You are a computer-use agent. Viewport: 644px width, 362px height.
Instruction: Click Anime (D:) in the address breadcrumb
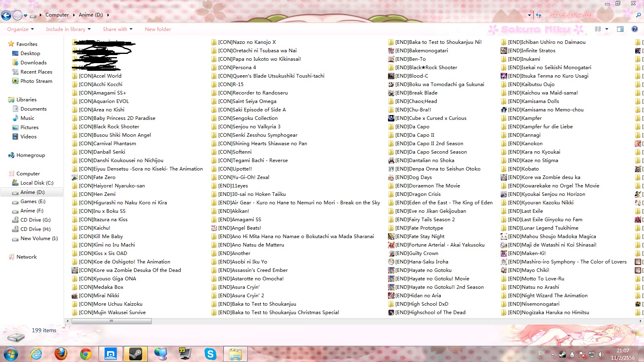click(x=91, y=15)
